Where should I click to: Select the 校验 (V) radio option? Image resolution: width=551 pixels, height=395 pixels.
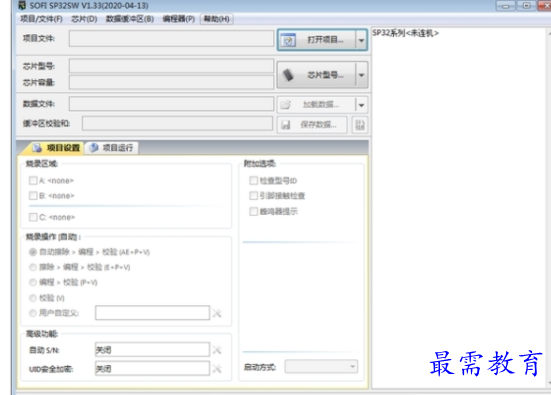click(x=33, y=298)
